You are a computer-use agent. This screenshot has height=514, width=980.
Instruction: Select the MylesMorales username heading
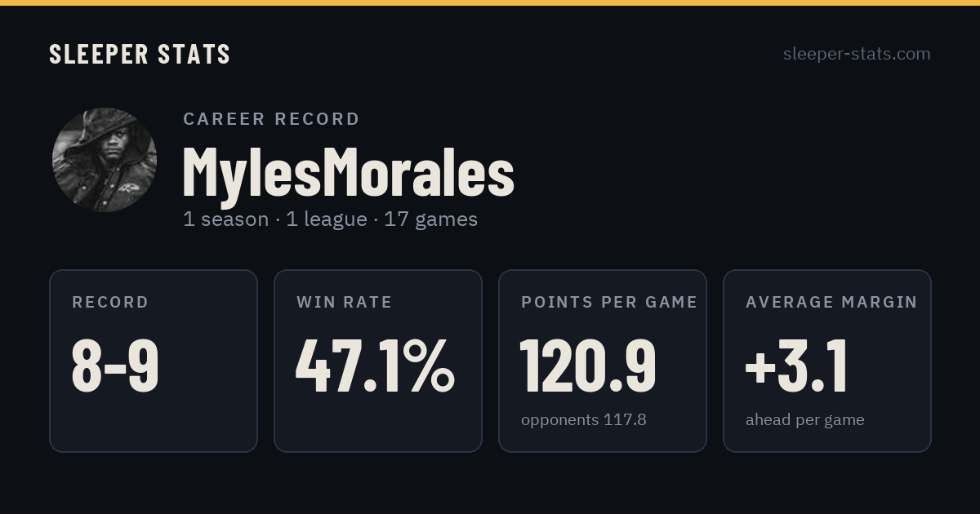pyautogui.click(x=348, y=172)
